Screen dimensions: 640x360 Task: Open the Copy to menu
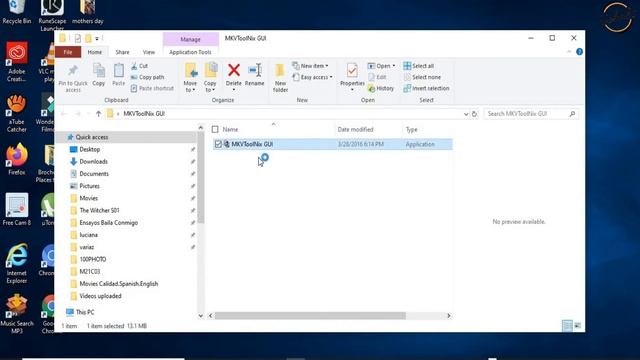coord(210,78)
